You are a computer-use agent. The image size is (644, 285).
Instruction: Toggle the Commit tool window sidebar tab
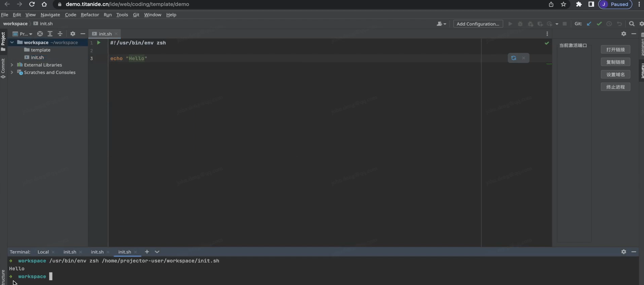pyautogui.click(x=3, y=68)
